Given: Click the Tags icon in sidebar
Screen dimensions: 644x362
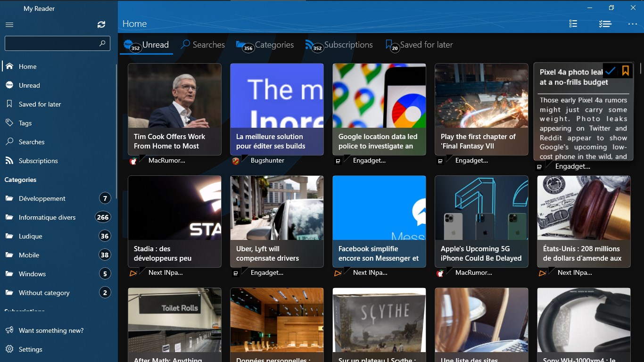Looking at the screenshot, I should 9,123.
